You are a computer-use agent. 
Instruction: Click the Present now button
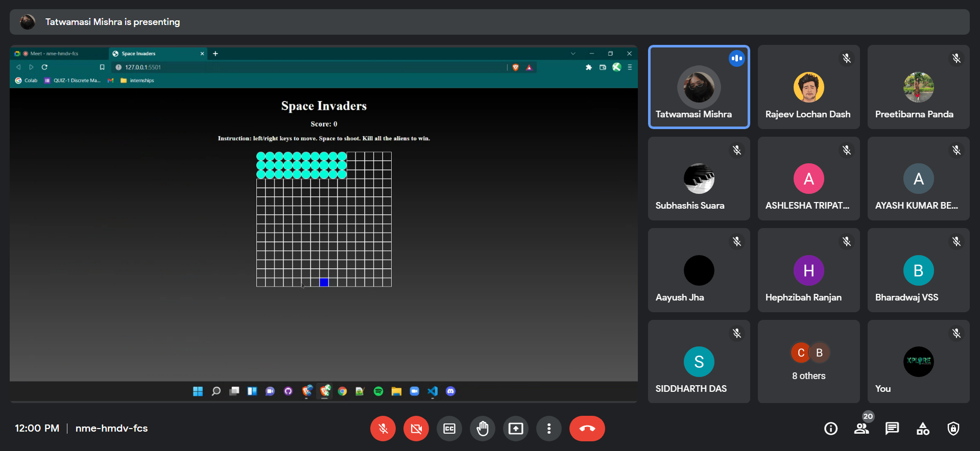[516, 429]
